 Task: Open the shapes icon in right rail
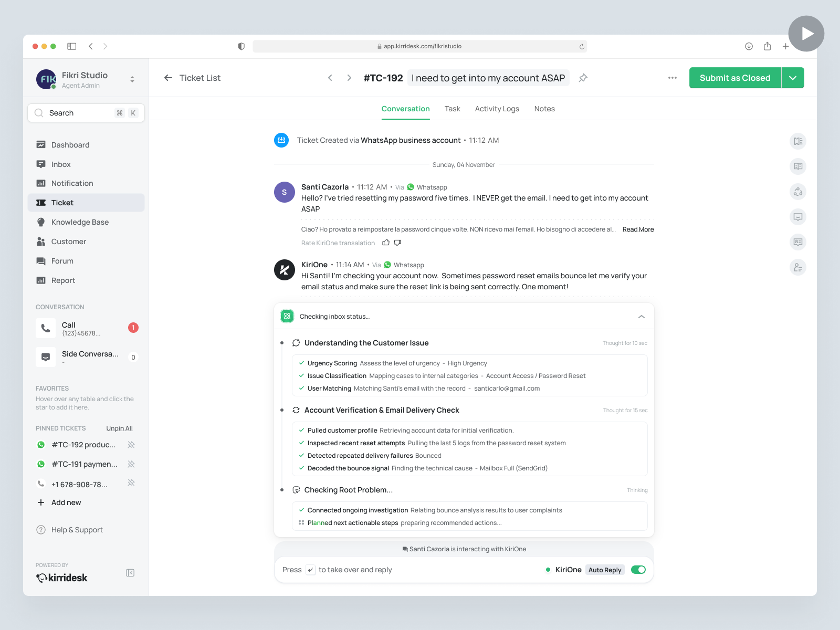click(798, 192)
